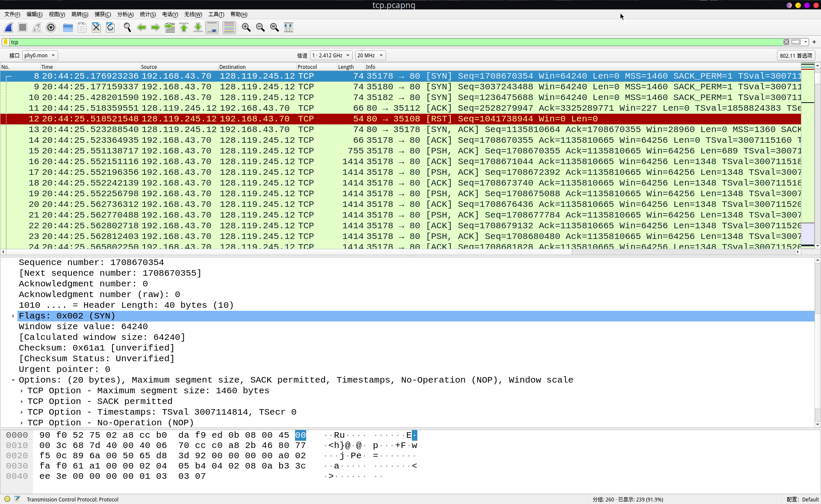
Task: Click the packet overview minimap
Action: coord(807,156)
